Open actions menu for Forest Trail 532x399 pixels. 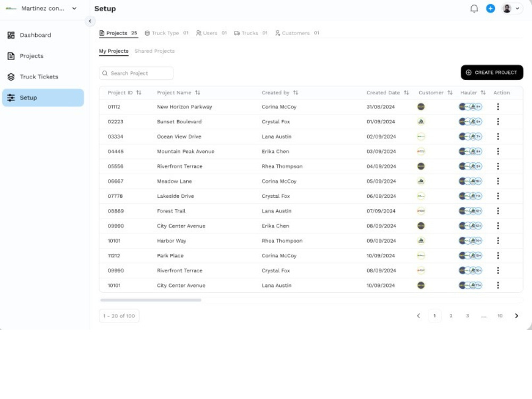(498, 211)
